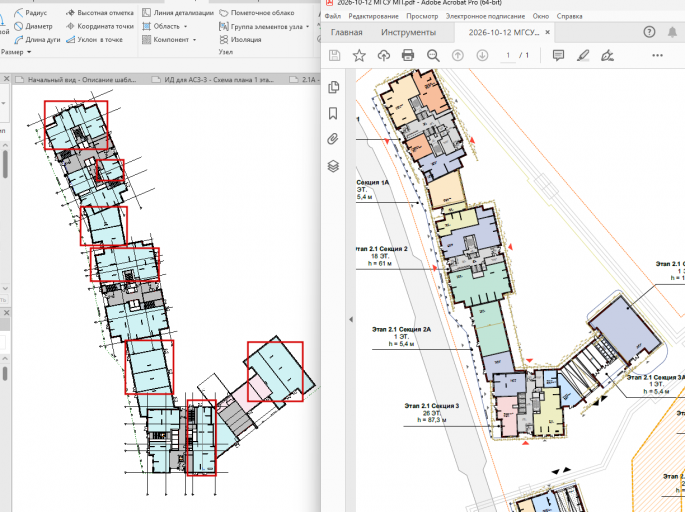Select the 2026-10-12 МГСУ document tab

point(504,32)
